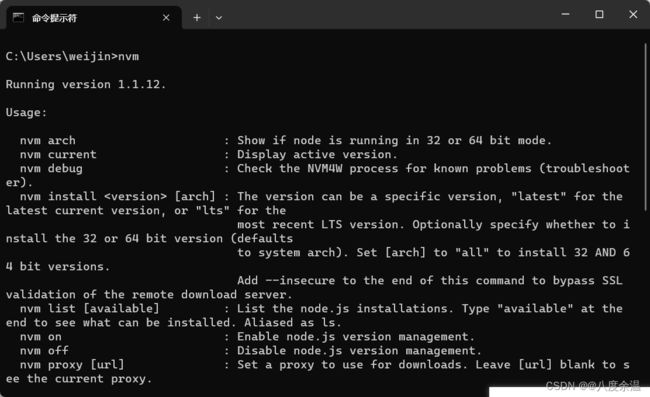Click the terminal vertical scrollbar thumb
Viewport: 650px width, 397px height.
tap(645, 126)
